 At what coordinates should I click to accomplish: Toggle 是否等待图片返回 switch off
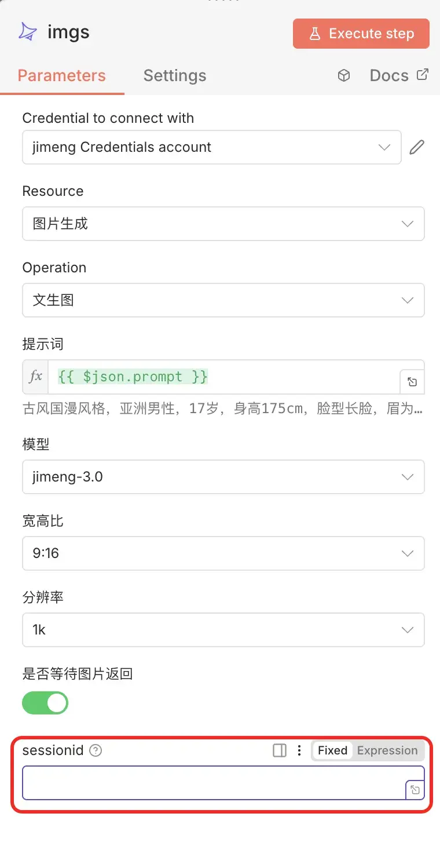click(45, 703)
